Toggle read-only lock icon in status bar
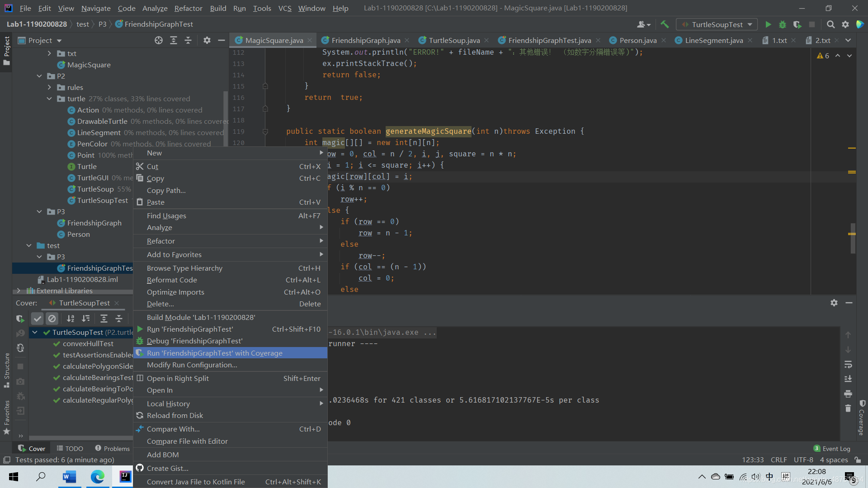Viewport: 868px width, 488px height. tap(858, 460)
